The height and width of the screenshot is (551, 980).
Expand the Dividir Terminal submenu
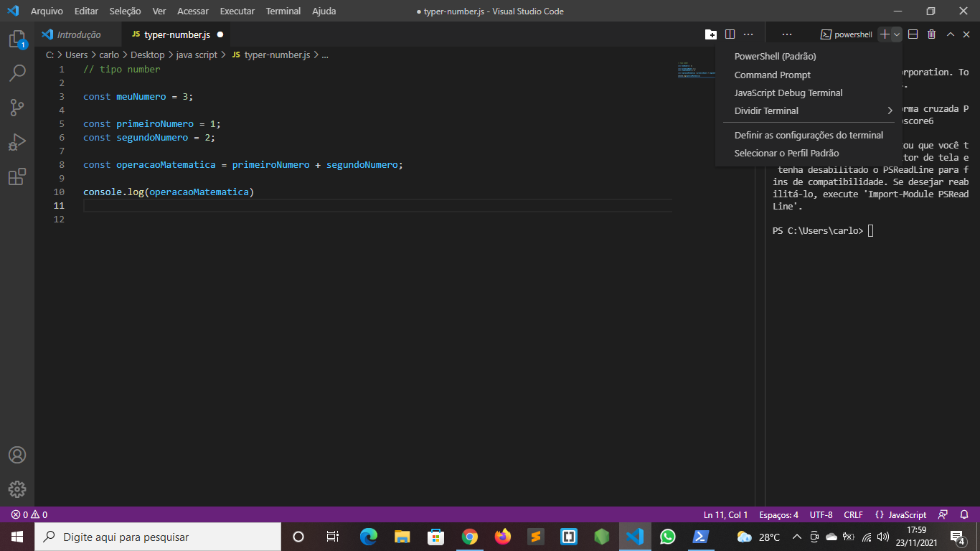(x=809, y=110)
